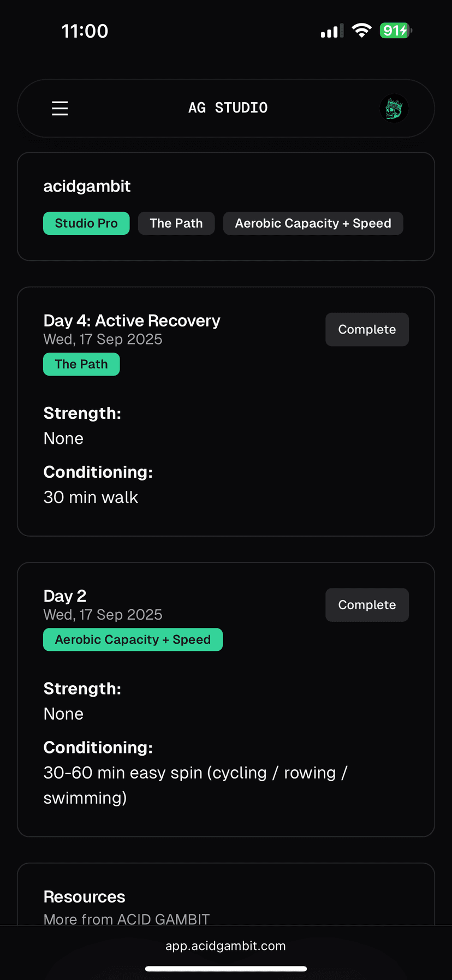Viewport: 452px width, 980px height.
Task: Tap the cellular signal bars
Action: pos(332,31)
